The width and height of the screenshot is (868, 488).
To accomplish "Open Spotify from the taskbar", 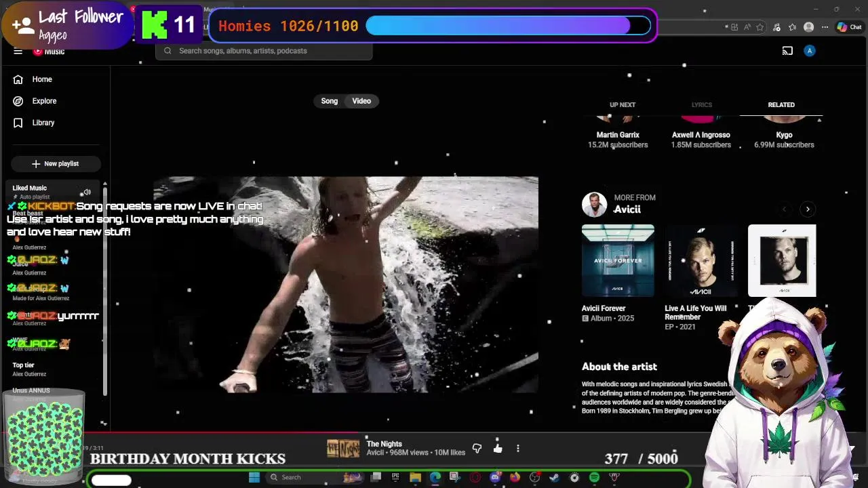I will [x=594, y=477].
